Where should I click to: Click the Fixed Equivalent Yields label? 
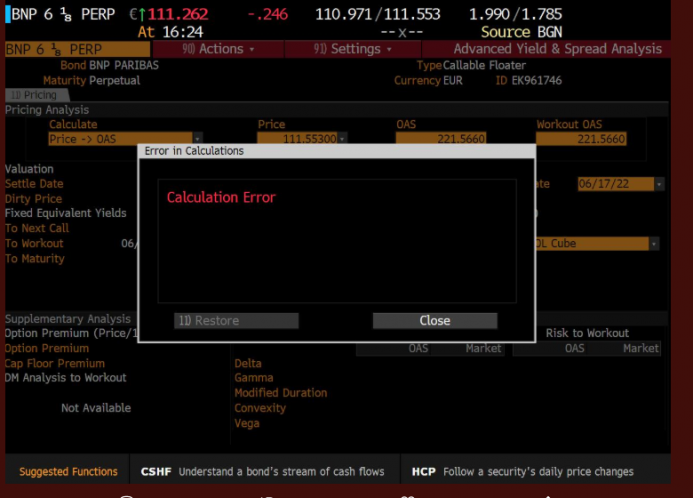(x=66, y=213)
